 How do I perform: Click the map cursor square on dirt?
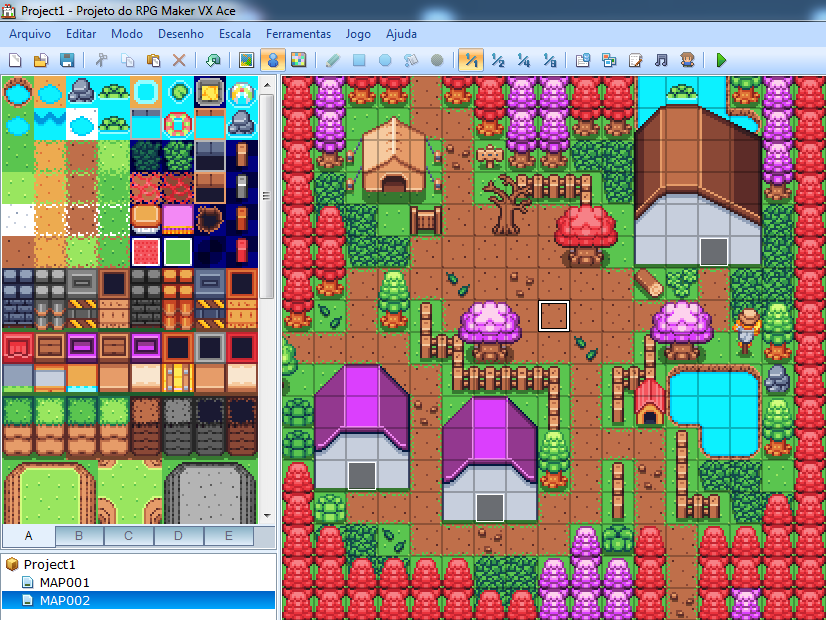point(554,316)
